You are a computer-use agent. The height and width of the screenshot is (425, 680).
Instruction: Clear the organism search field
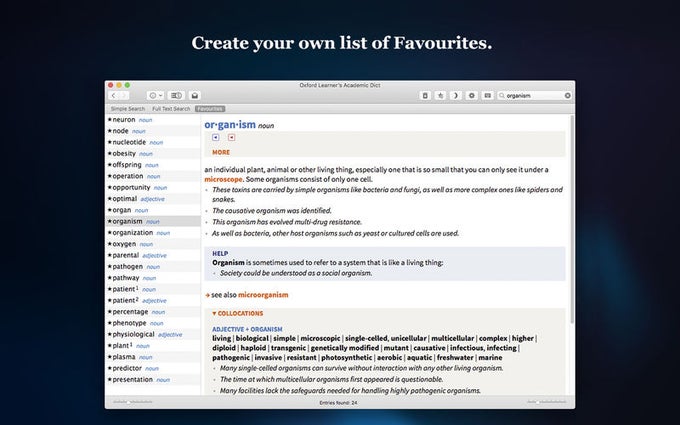(x=567, y=95)
